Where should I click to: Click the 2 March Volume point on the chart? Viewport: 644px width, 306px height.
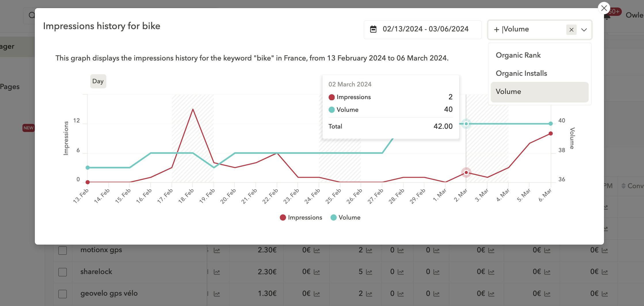pyautogui.click(x=466, y=124)
